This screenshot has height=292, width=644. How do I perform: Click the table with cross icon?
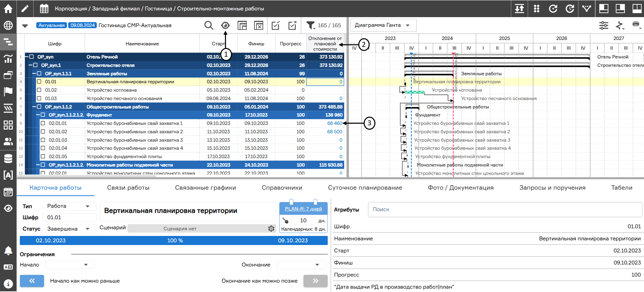[x=259, y=25]
